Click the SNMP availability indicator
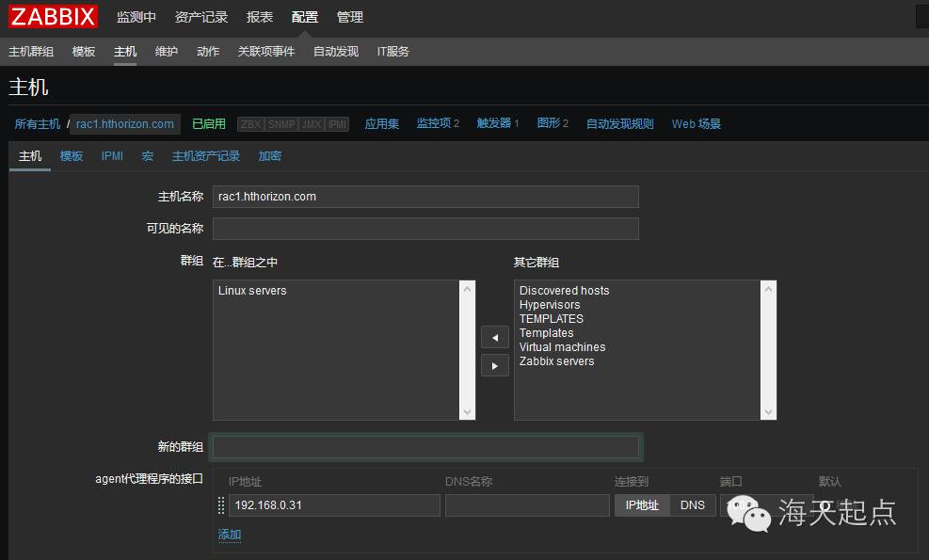Screen dimensions: 929x560 click(281, 124)
